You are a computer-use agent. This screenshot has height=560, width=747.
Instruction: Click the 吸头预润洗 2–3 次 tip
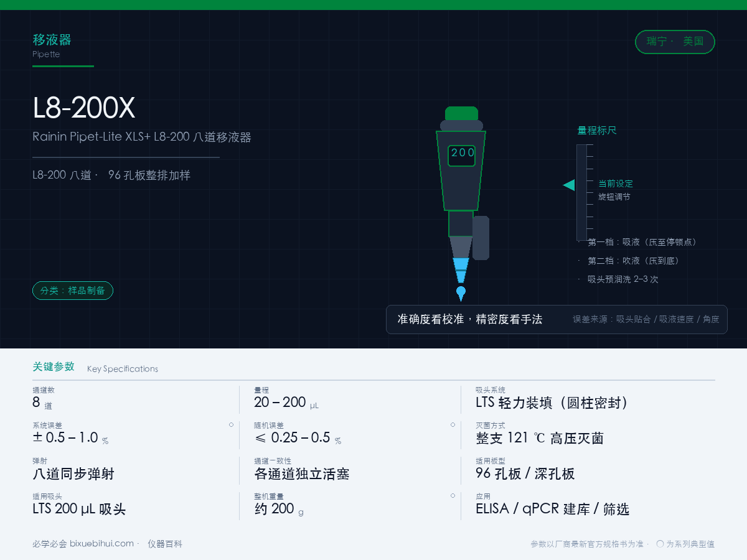click(623, 279)
